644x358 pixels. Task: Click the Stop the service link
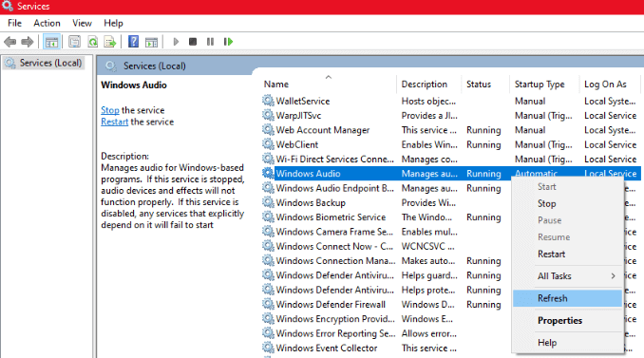[x=110, y=110]
